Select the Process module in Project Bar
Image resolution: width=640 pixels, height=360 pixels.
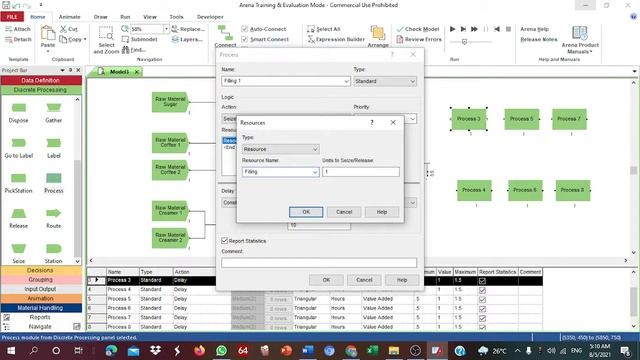[x=53, y=178]
